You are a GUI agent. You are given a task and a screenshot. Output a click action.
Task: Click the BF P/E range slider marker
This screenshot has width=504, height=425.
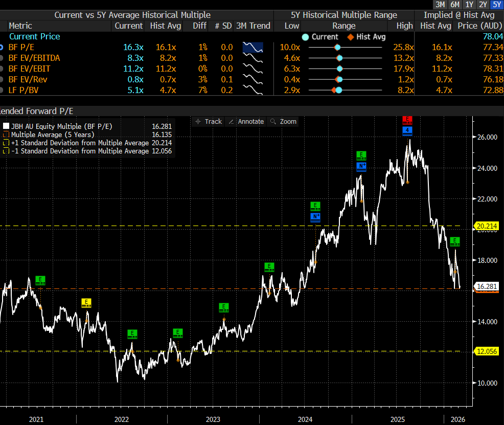point(337,48)
